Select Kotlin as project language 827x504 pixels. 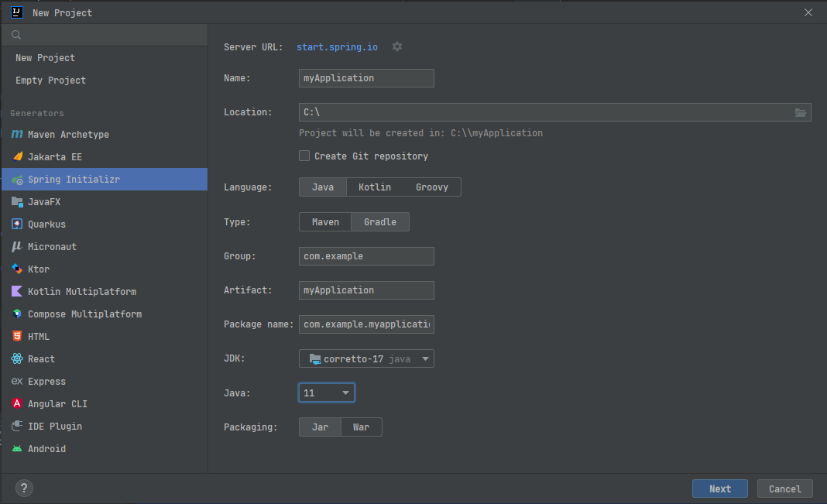click(x=375, y=187)
